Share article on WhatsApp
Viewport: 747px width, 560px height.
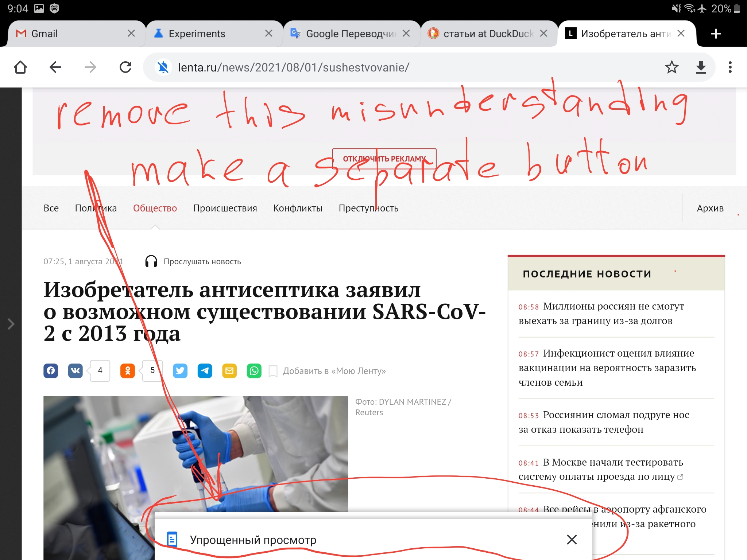(254, 371)
